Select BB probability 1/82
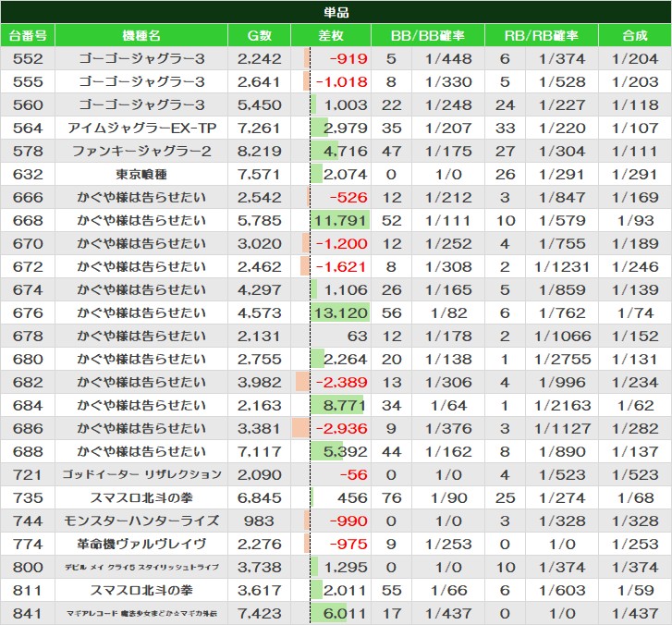672x625 pixels. coord(448,313)
